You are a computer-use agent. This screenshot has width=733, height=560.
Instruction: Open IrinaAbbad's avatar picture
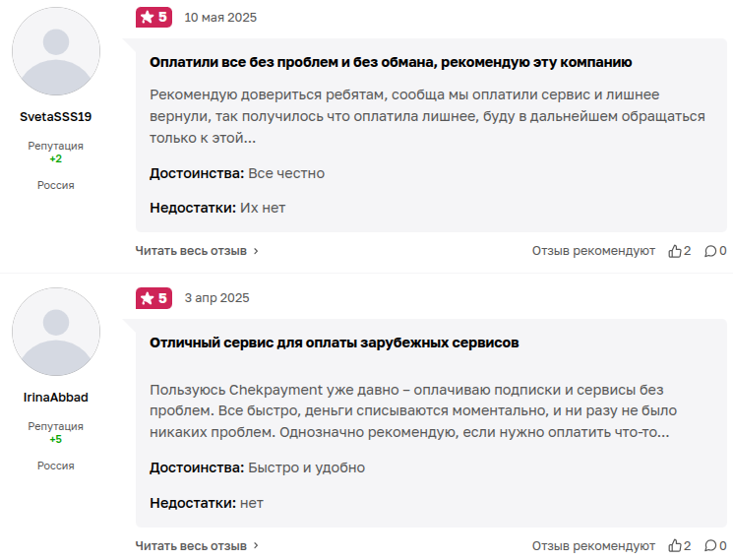click(56, 332)
